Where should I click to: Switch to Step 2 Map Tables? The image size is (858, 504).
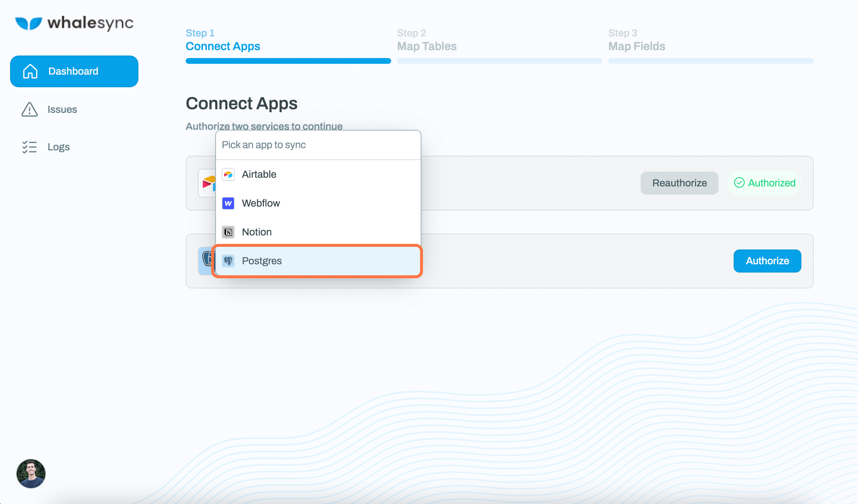427,46
